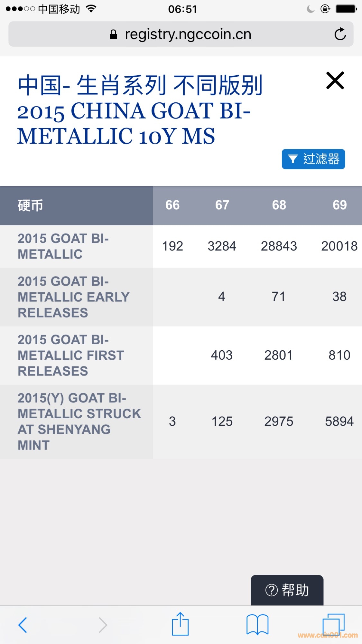Open 2015 GOAT BI-METALLIC FIRST RELEASES row

point(71,355)
